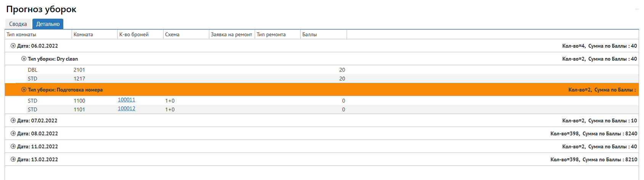Collapse the 06.02.2022 date group

(x=13, y=46)
